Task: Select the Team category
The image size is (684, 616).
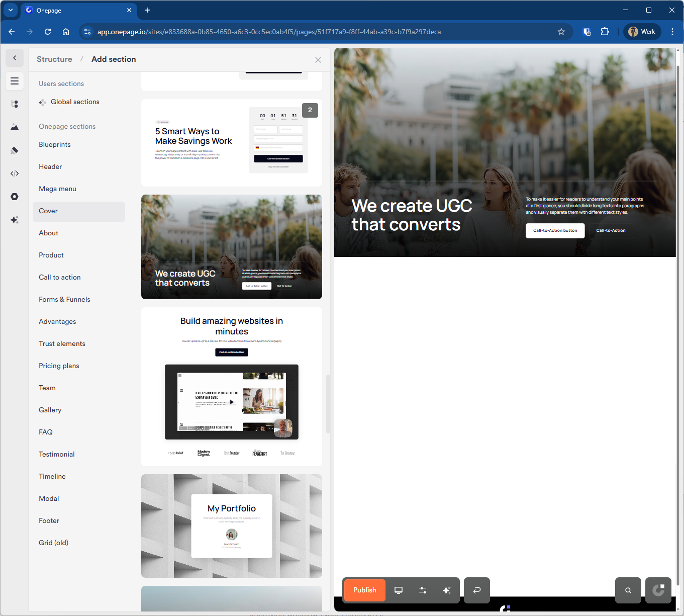Action: [79, 388]
